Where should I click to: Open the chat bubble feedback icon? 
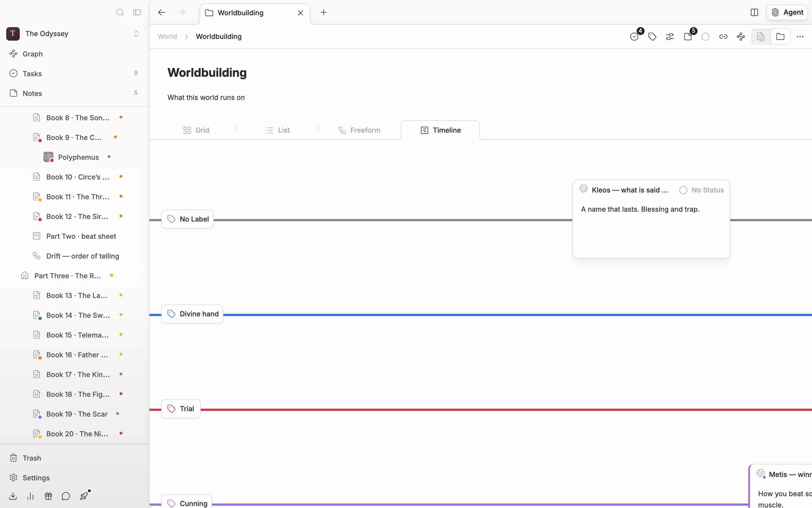(66, 496)
